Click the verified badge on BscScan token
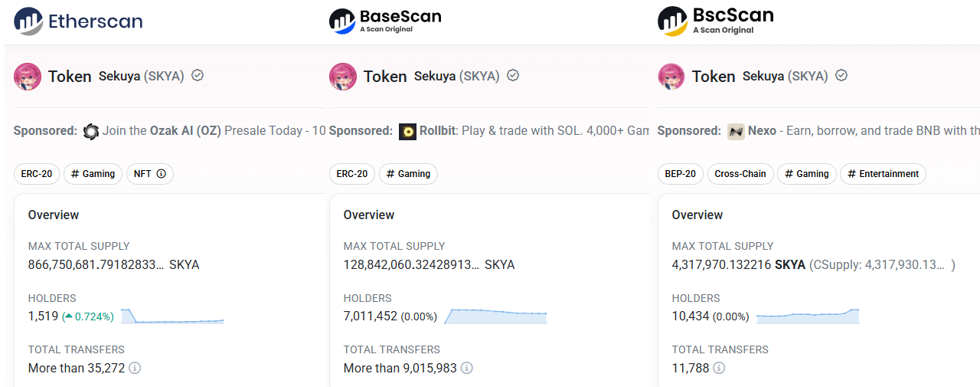The image size is (980, 387). [841, 76]
